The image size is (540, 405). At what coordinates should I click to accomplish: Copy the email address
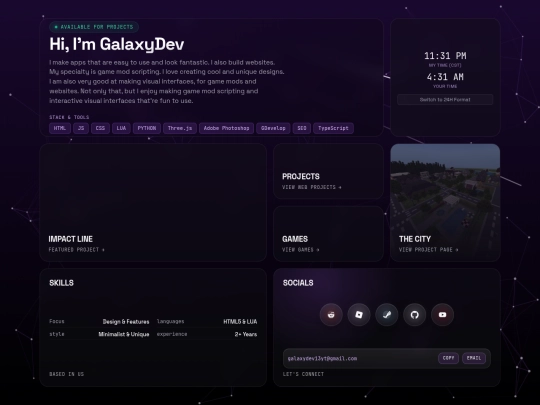coord(448,358)
